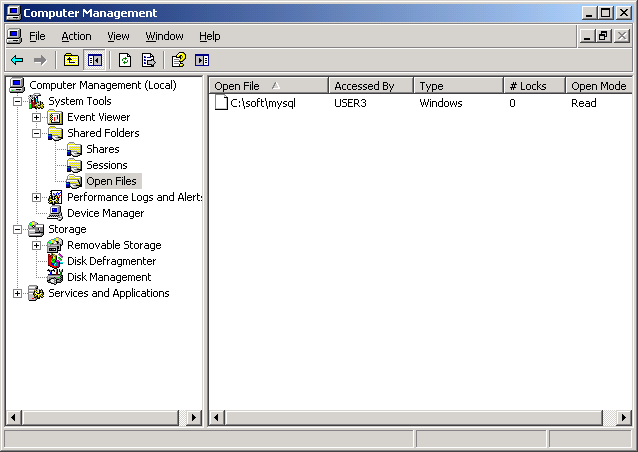Image resolution: width=638 pixels, height=452 pixels.
Task: Click the details pane horizontal scrollbar thumb
Action: pyautogui.click(x=414, y=417)
